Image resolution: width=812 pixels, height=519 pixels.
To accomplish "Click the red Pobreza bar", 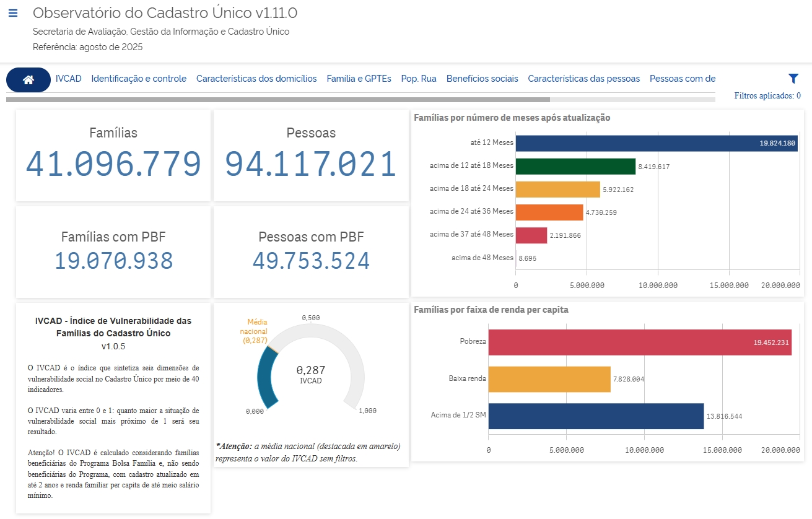I will point(639,342).
